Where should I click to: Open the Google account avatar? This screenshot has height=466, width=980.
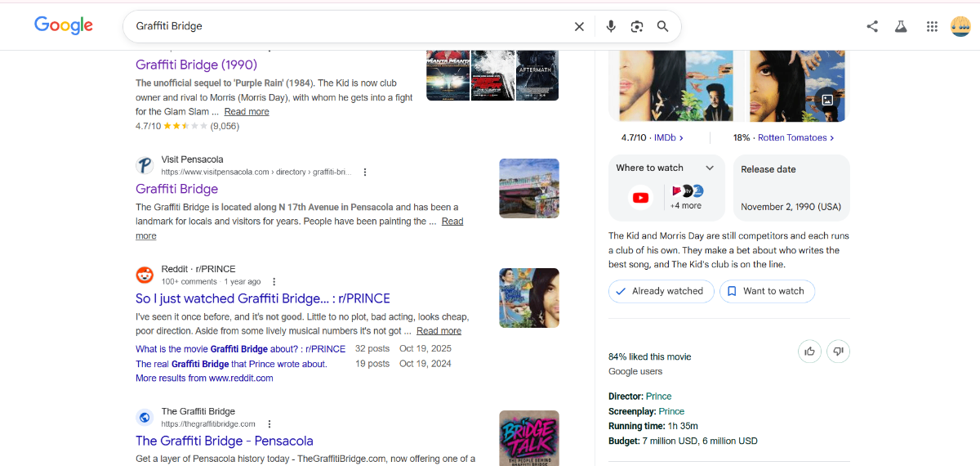[960, 26]
